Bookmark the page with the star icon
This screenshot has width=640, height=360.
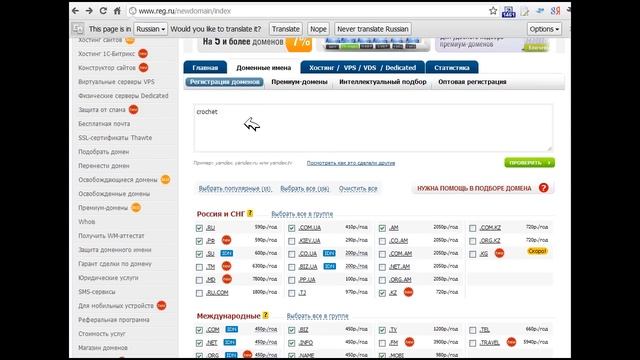pyautogui.click(x=493, y=11)
